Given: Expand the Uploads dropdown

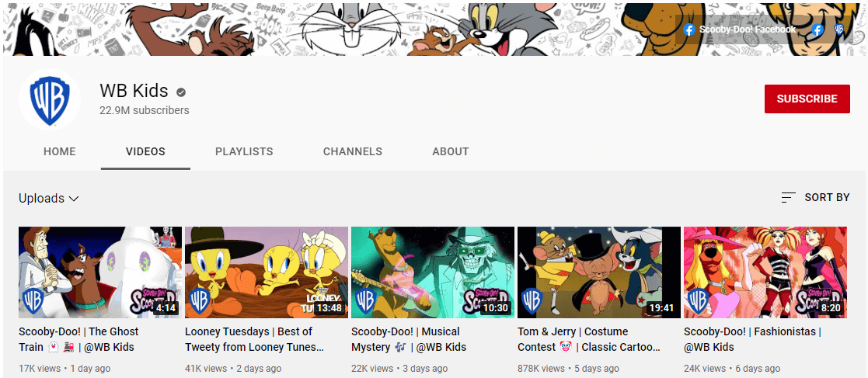Looking at the screenshot, I should [49, 198].
